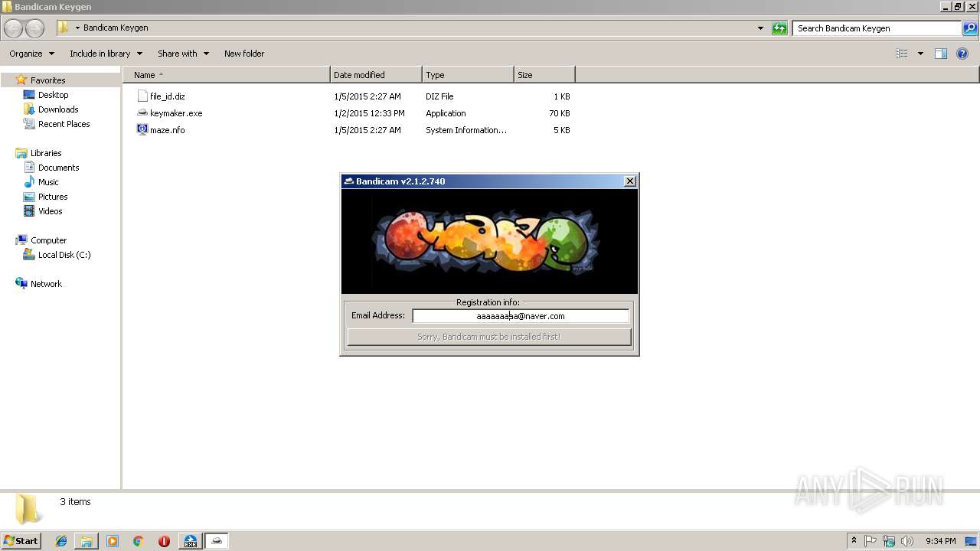The image size is (980, 551).
Task: Open Local Disk (C:)
Action: point(64,255)
